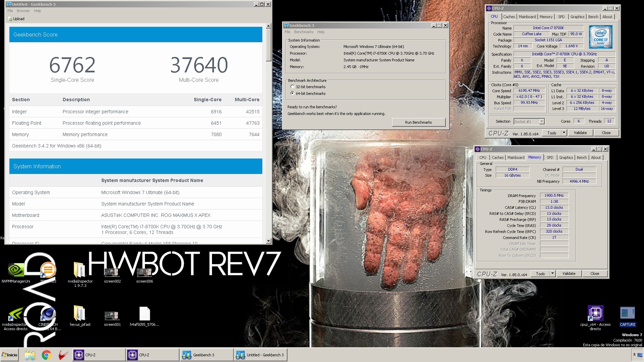Click Tools button in top CPU-Z

click(x=552, y=133)
